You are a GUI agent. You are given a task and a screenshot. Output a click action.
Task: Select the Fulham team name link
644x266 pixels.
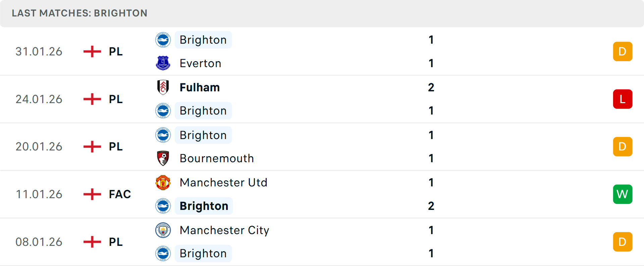point(200,87)
